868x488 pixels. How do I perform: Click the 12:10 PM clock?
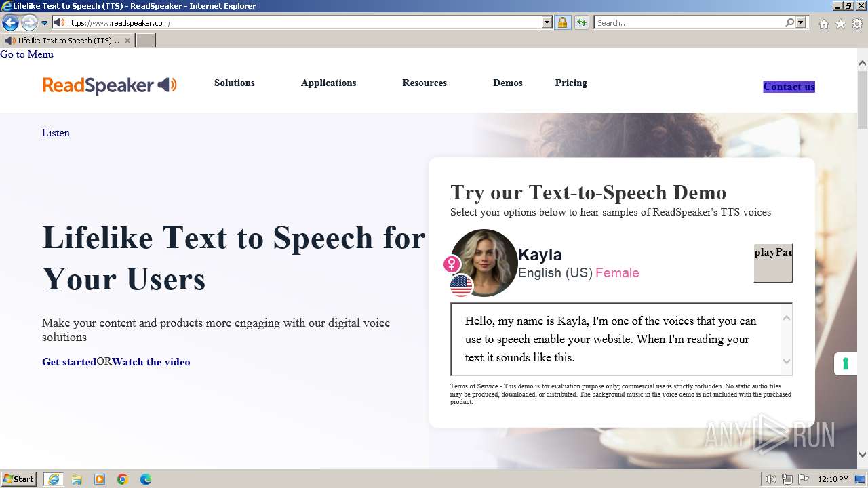click(833, 479)
